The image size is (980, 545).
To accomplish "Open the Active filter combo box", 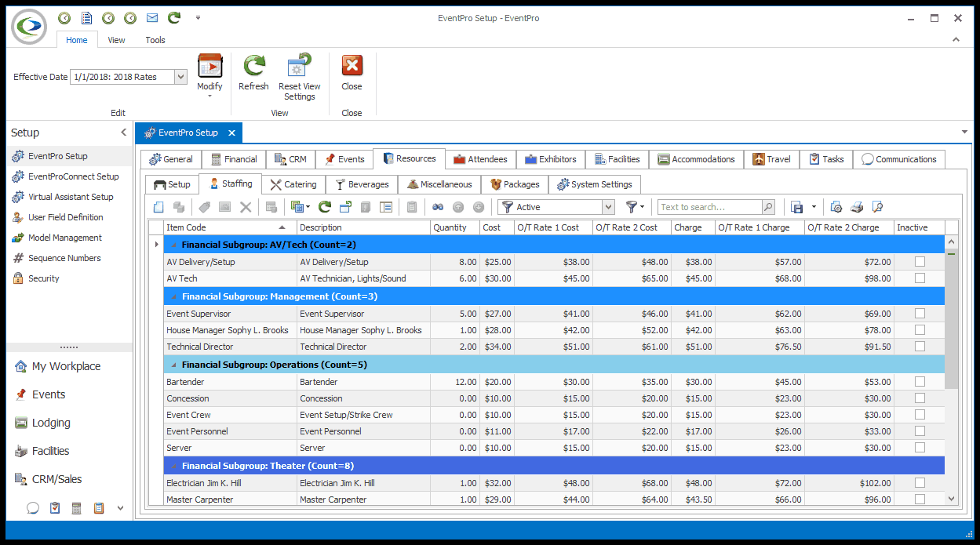I will tap(608, 207).
